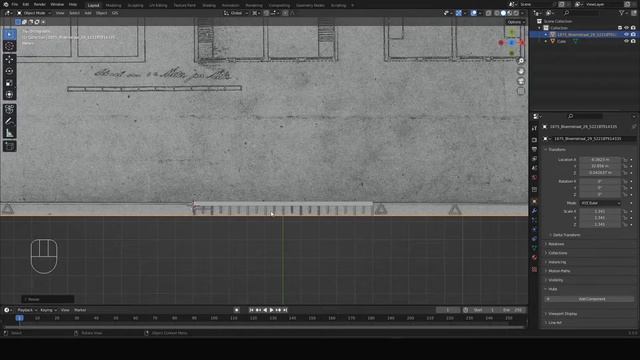
Task: Open the timeline Playback menu
Action: pos(27,310)
